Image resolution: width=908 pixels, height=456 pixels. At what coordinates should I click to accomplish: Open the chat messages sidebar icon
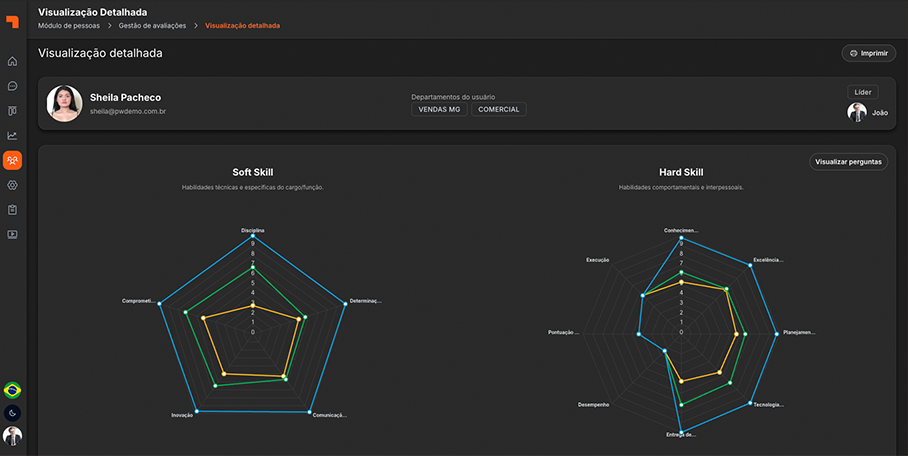click(x=12, y=86)
